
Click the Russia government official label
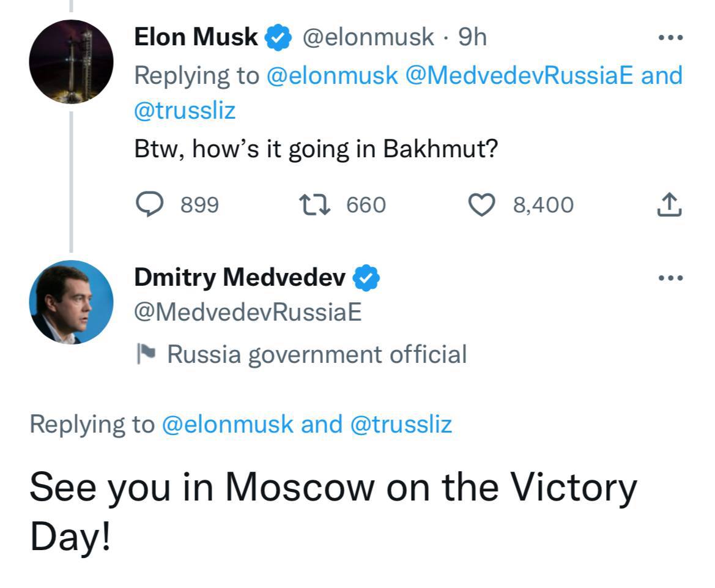pyautogui.click(x=316, y=354)
